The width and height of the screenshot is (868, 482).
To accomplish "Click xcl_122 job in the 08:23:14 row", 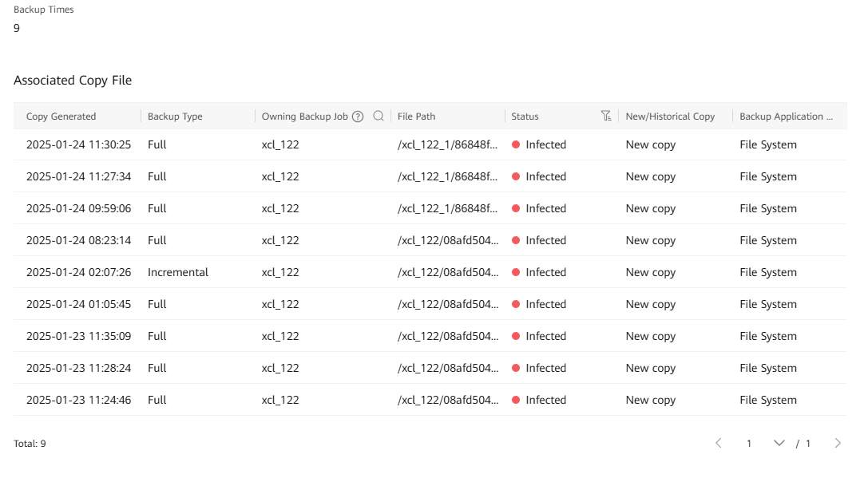I will pyautogui.click(x=280, y=241).
